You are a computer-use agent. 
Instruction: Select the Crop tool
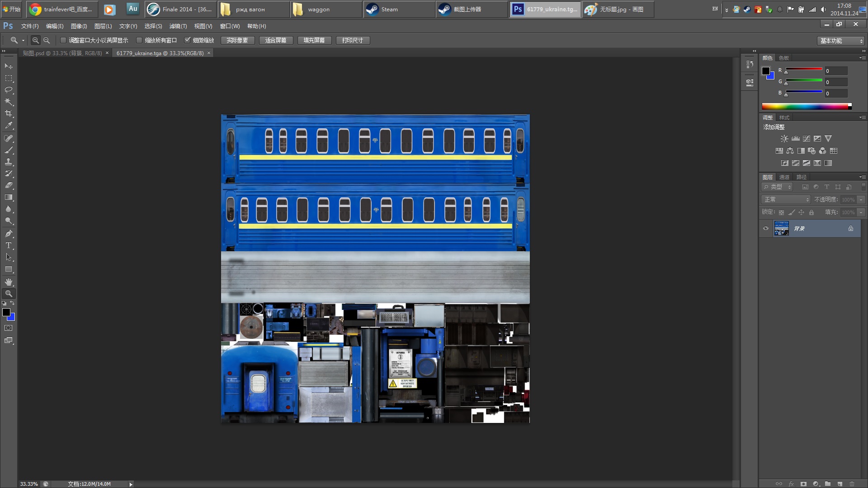coord(9,114)
